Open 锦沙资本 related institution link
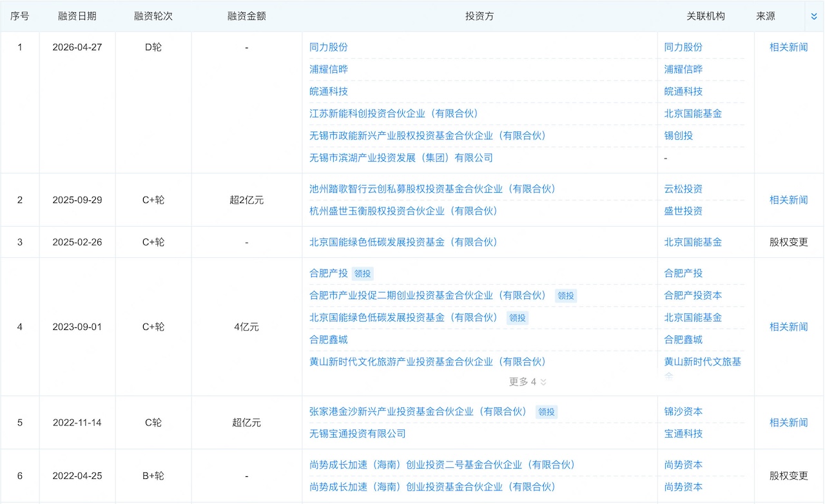Image resolution: width=825 pixels, height=504 pixels. point(684,411)
